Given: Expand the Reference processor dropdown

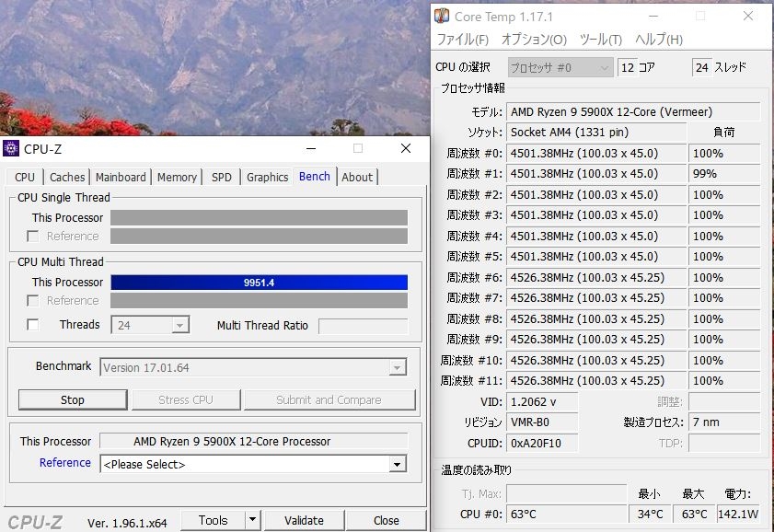Looking at the screenshot, I should tap(397, 465).
